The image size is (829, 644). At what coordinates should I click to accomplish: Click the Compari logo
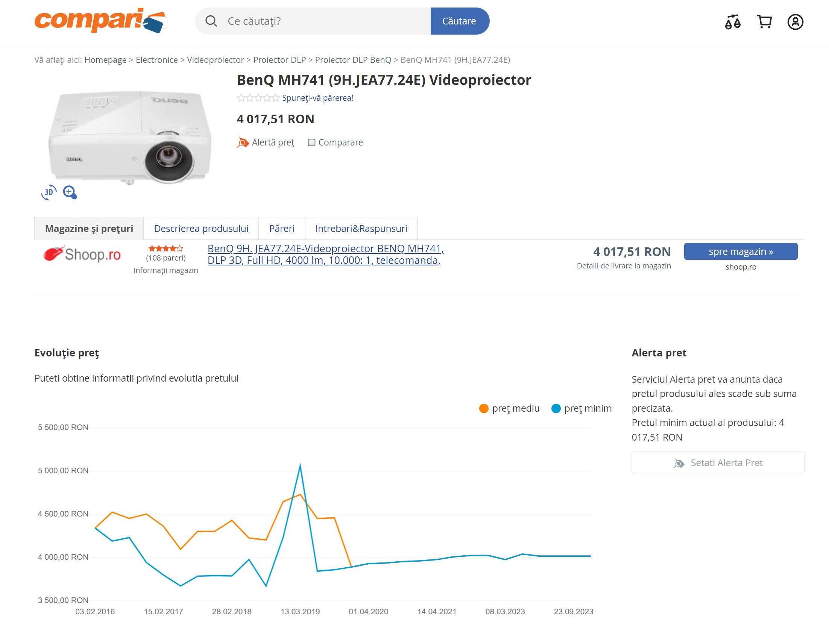100,21
